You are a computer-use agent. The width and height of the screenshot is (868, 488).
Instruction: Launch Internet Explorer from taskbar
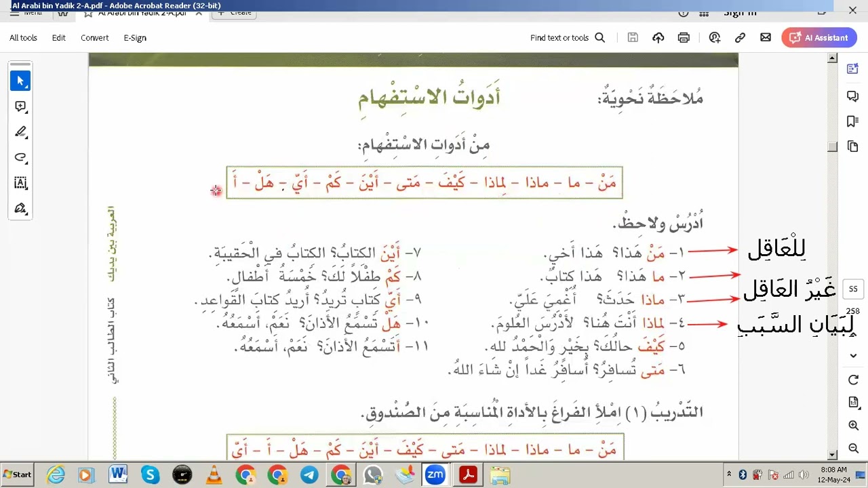56,474
